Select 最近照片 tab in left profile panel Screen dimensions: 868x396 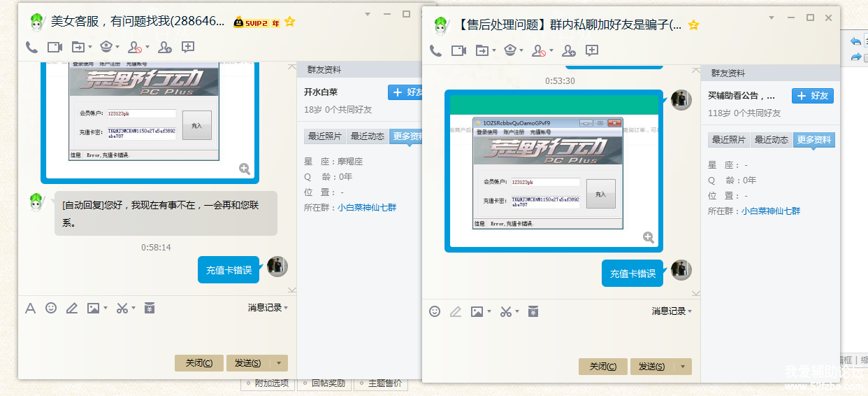325,136
